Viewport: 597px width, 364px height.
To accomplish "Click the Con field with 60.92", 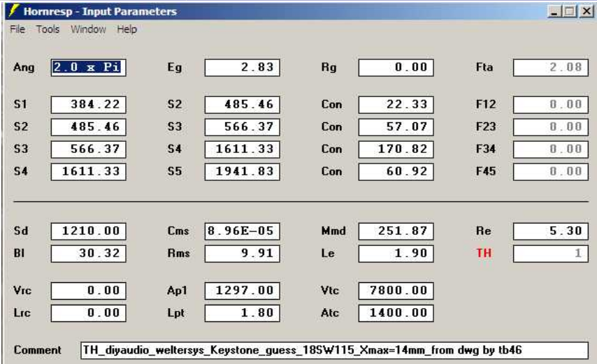I will point(396,172).
